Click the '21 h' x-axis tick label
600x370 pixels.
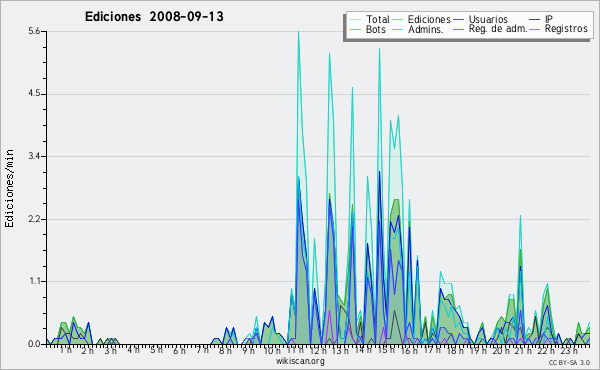tap(523, 350)
